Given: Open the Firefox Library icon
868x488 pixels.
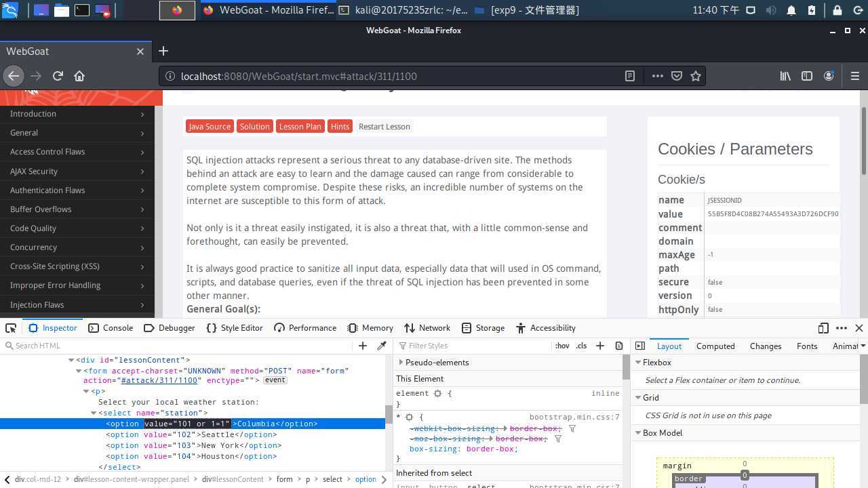Looking at the screenshot, I should pos(785,76).
